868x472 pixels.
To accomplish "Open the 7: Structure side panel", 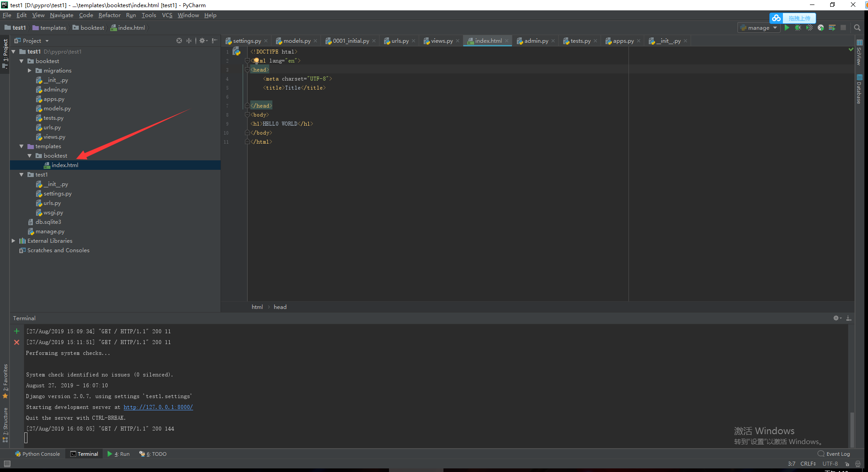I will [5, 425].
